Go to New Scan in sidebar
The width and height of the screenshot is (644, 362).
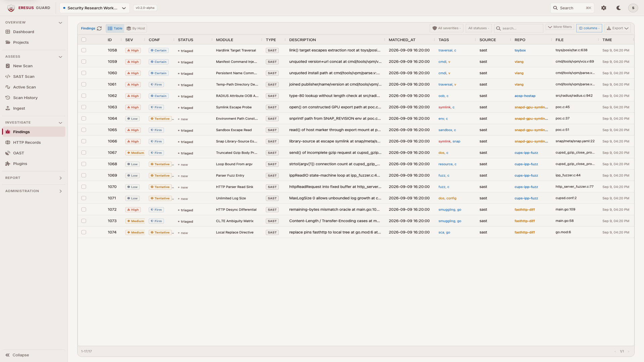(34, 66)
